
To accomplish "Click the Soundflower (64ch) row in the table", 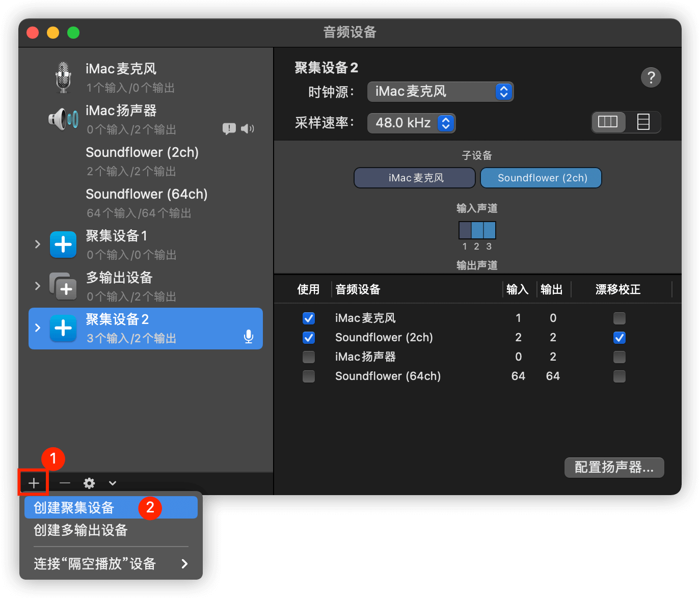I will (478, 376).
